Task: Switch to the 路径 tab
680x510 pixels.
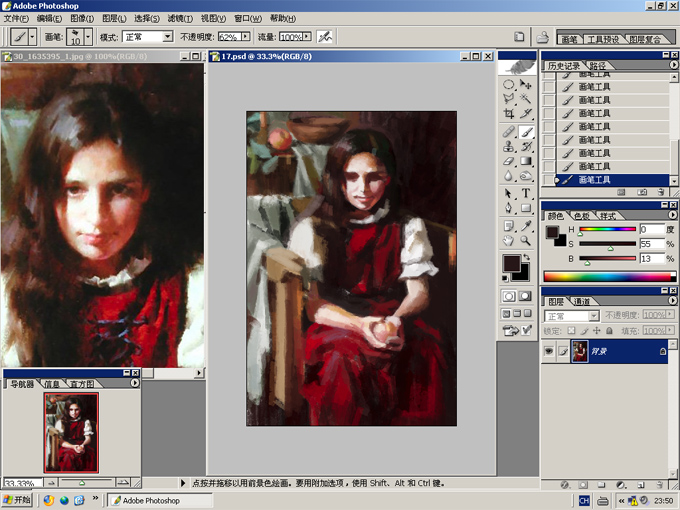Action: [x=597, y=66]
